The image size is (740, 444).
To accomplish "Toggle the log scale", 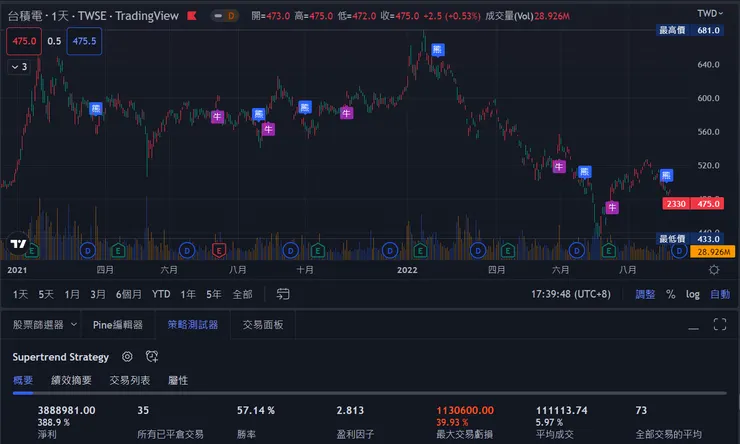I will pyautogui.click(x=692, y=294).
